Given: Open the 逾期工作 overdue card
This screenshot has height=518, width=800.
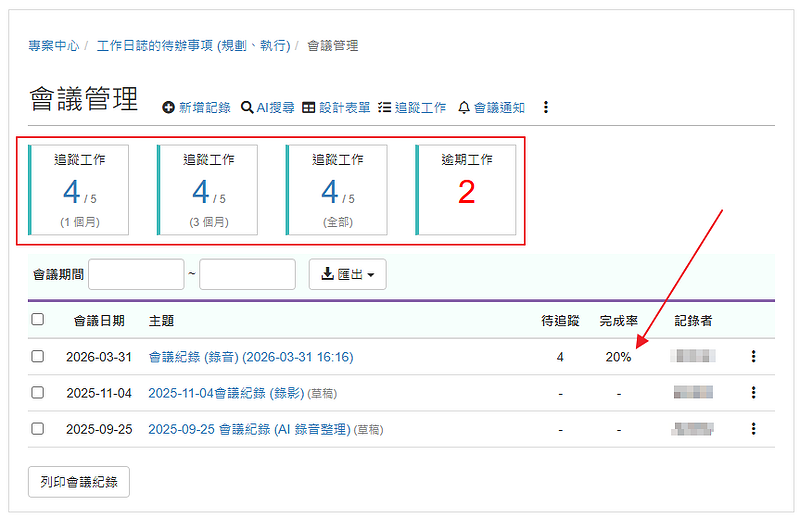Looking at the screenshot, I should (x=466, y=190).
